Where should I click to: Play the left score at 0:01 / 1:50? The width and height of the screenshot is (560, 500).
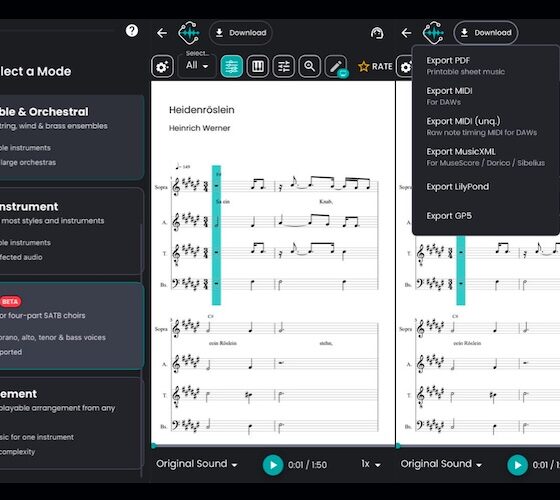click(x=273, y=465)
